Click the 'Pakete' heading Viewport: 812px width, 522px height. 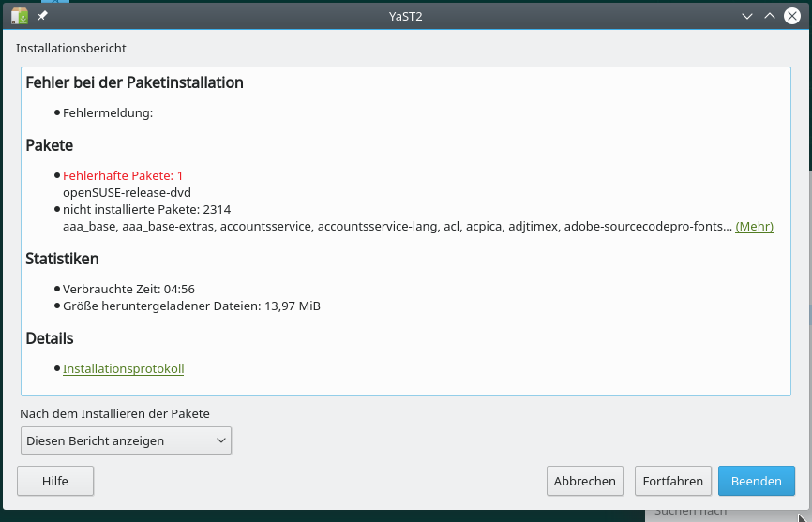[49, 145]
